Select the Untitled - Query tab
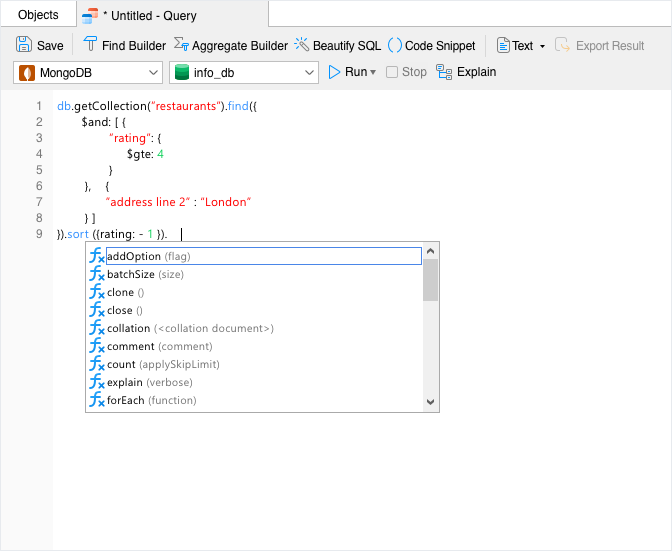The image size is (672, 551). (x=173, y=15)
